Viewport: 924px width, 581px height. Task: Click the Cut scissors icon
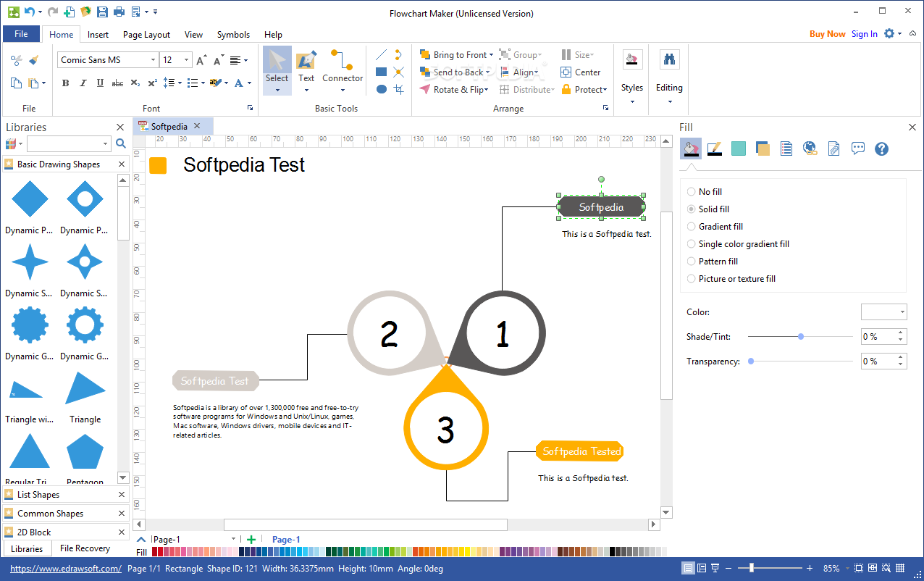point(17,60)
